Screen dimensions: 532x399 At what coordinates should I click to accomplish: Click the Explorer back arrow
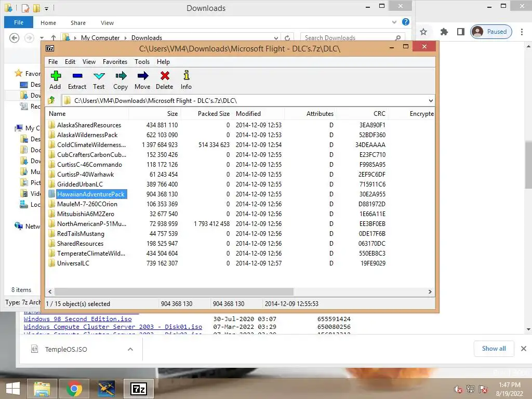coord(14,37)
